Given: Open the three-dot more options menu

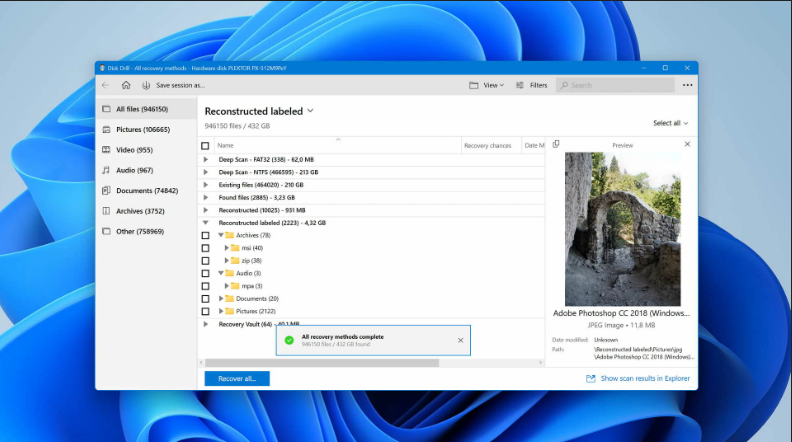Looking at the screenshot, I should [x=687, y=85].
